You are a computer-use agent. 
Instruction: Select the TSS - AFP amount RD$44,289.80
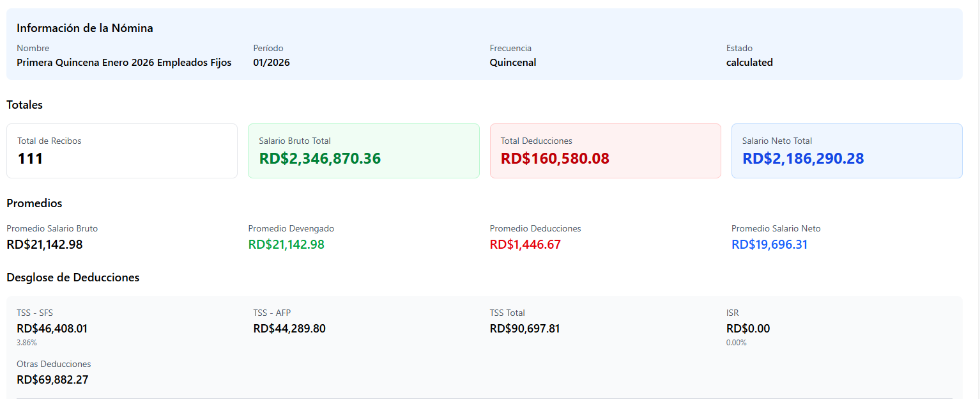[x=289, y=329]
